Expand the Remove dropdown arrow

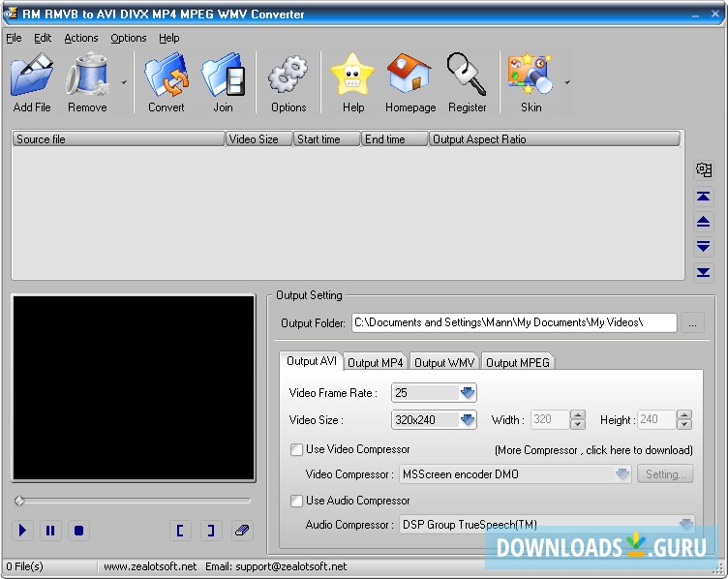pos(124,82)
